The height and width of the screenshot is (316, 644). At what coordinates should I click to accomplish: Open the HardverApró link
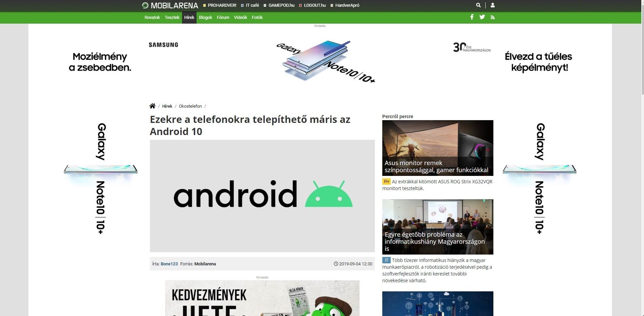pos(347,5)
